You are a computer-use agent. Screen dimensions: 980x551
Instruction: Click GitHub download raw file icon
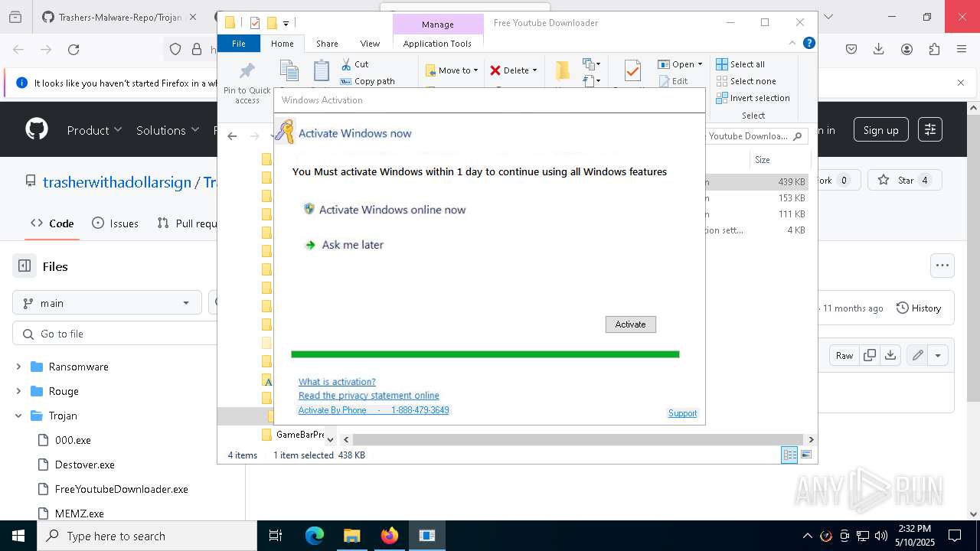click(890, 355)
